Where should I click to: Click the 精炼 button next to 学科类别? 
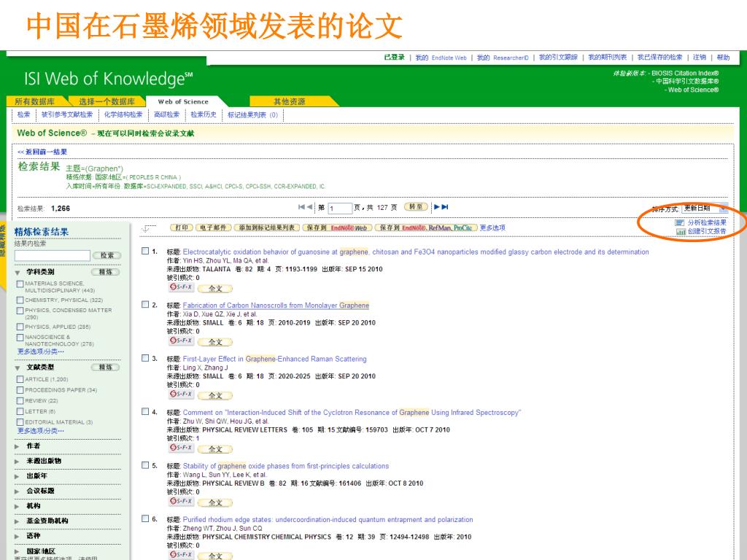pos(105,273)
